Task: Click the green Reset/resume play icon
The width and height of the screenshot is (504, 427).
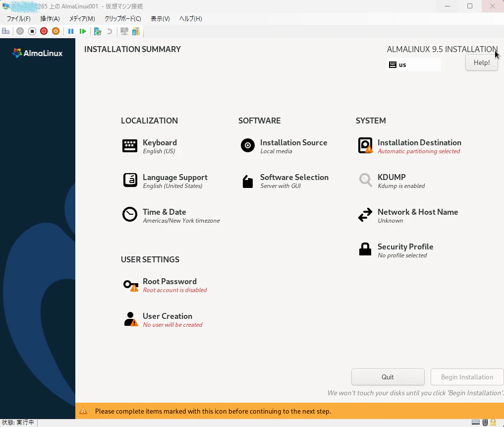Action: point(83,31)
